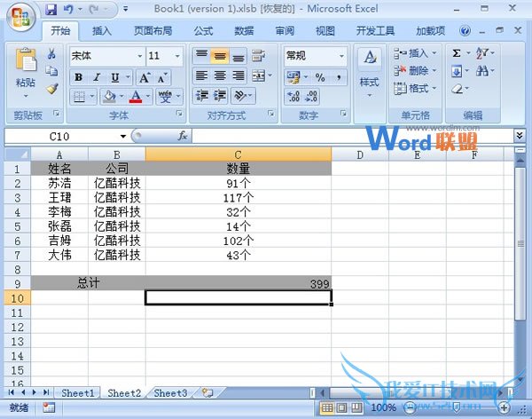
Task: Wrap text in the cell
Action: (258, 56)
